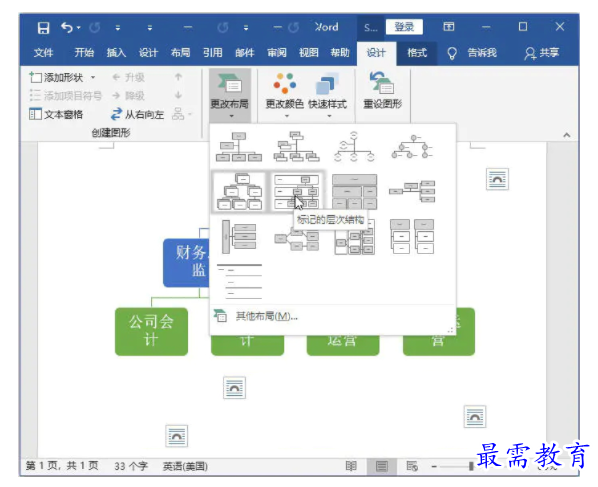The height and width of the screenshot is (487, 598).
Task: Click the ribbon display options icon
Action: point(448,27)
